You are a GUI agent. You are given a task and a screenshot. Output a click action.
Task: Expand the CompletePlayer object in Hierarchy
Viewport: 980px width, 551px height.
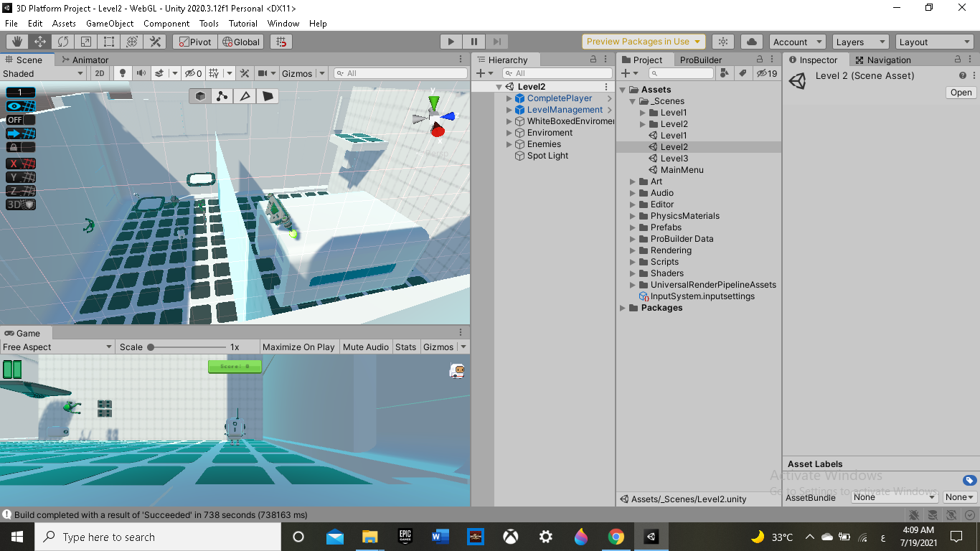point(509,98)
